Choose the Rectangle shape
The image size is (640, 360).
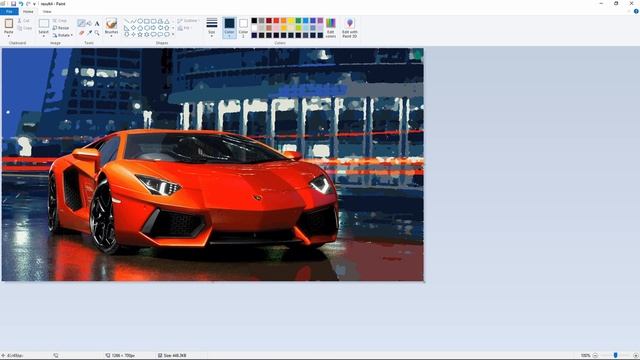147,21
